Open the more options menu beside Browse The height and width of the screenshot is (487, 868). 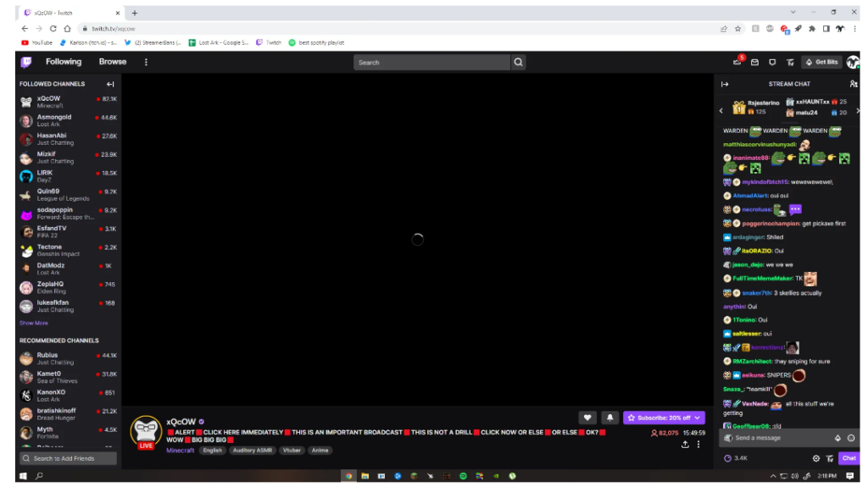146,63
